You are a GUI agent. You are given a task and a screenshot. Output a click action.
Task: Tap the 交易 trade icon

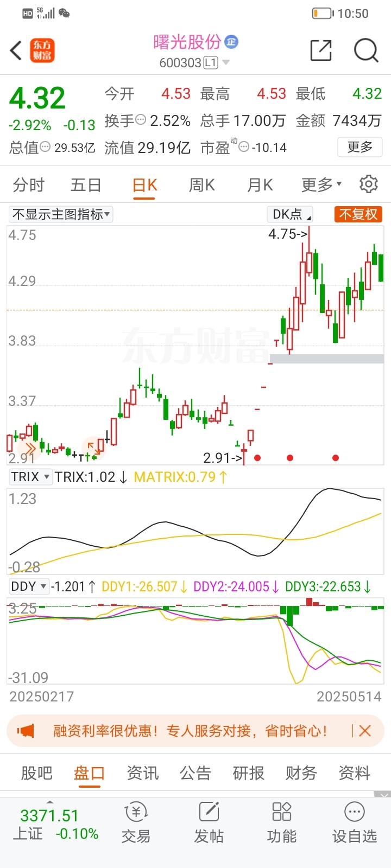pos(136,824)
